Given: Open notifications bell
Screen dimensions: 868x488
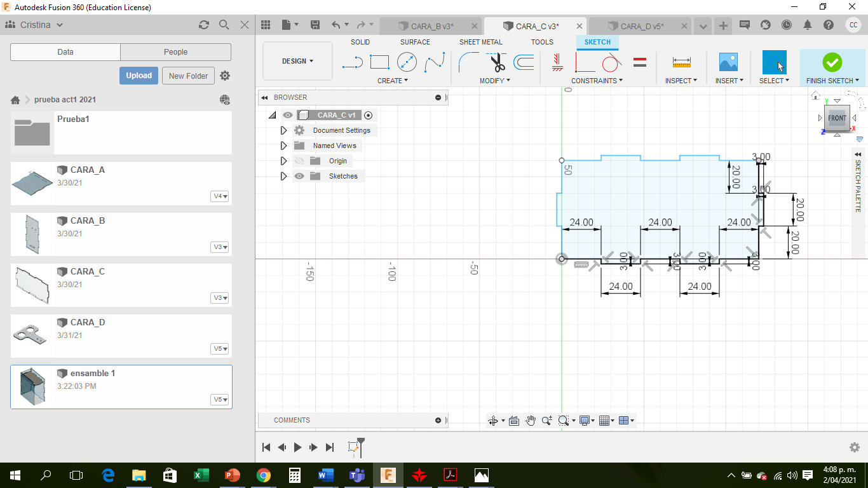Looking at the screenshot, I should pos(808,25).
